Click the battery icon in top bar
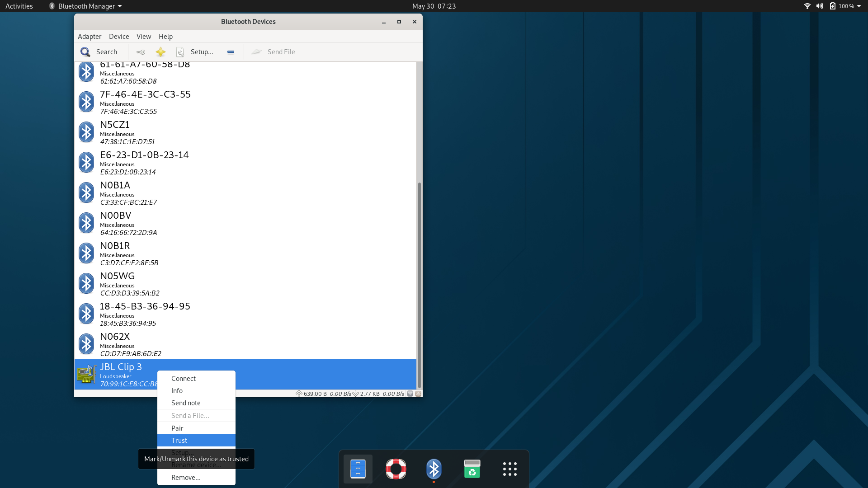The height and width of the screenshot is (488, 868). click(833, 6)
